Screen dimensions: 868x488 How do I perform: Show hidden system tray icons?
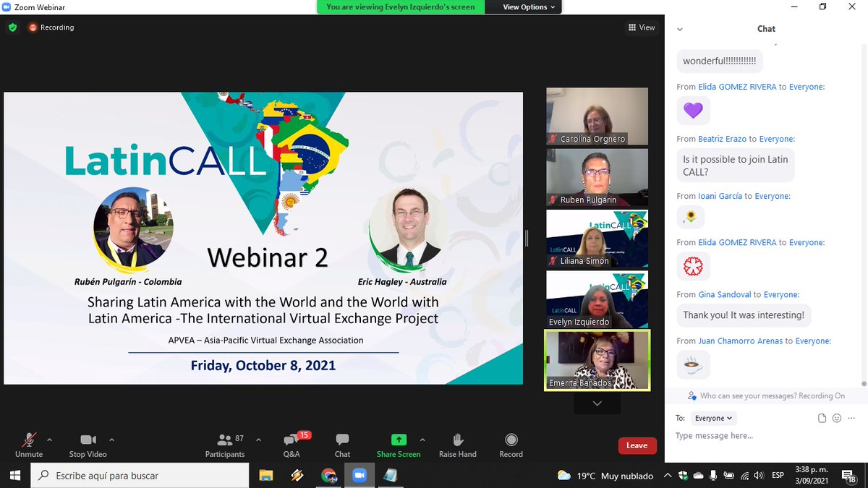click(x=669, y=476)
